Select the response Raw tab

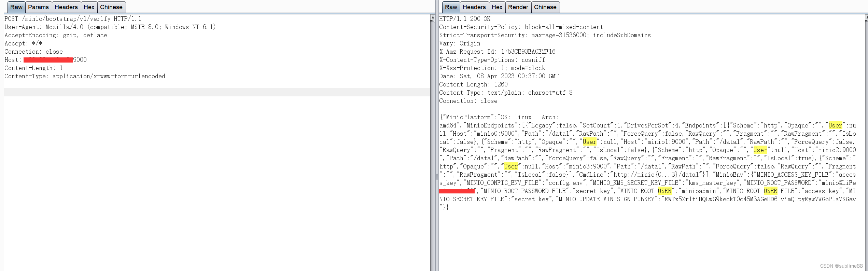pos(451,7)
